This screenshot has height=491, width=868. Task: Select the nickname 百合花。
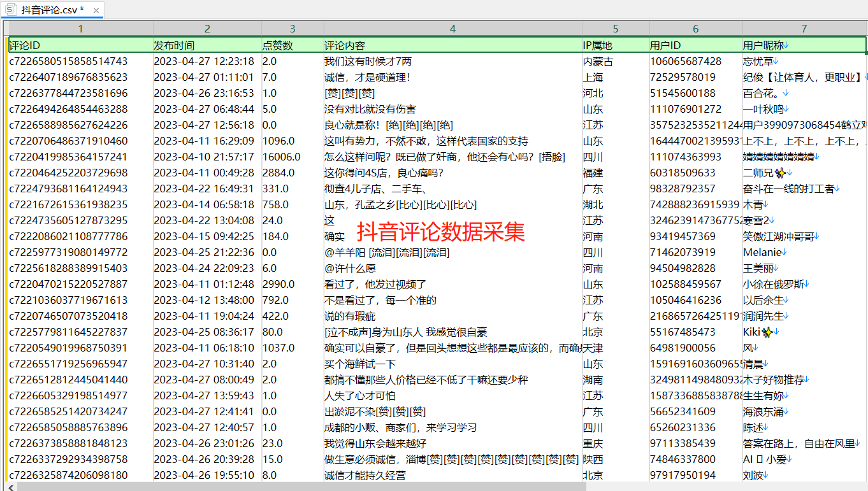tap(762, 93)
